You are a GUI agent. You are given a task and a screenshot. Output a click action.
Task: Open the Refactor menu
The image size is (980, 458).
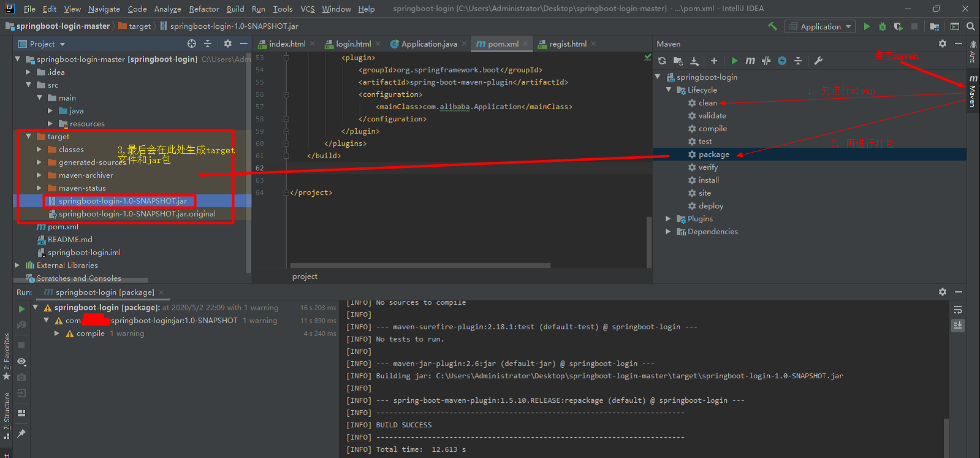[204, 9]
